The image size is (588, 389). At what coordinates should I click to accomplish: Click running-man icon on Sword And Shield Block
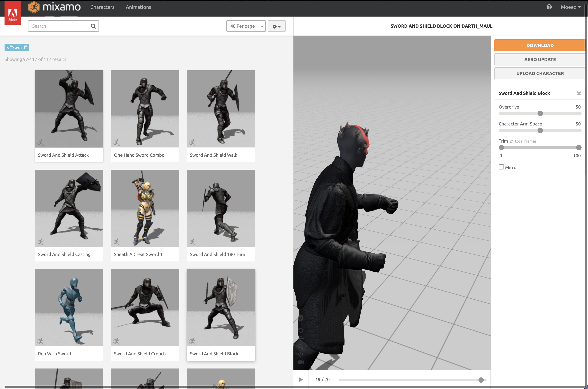(192, 341)
